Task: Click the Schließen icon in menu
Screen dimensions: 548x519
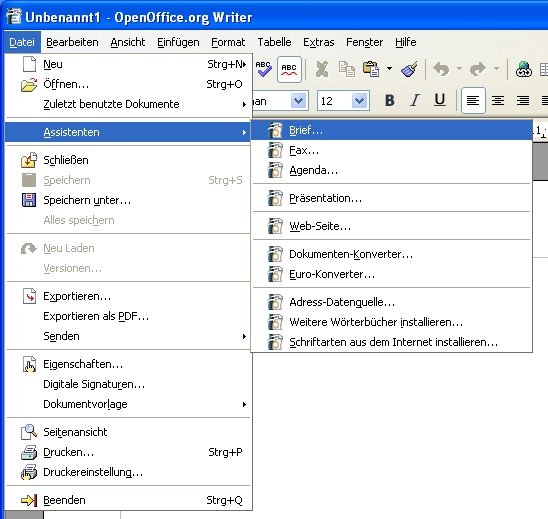Action: pyautogui.click(x=29, y=160)
